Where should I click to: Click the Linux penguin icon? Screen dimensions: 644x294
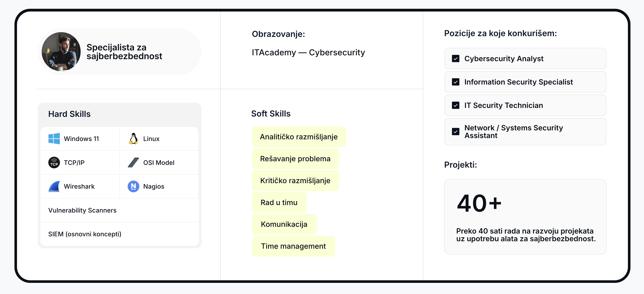(133, 139)
